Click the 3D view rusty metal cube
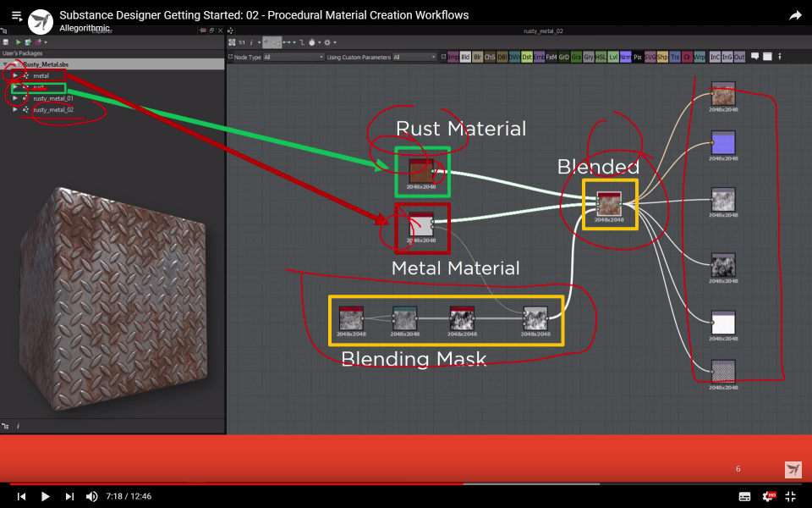 112,299
